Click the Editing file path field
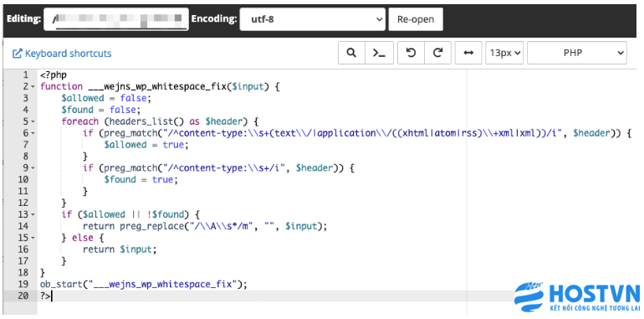644x319 pixels. pos(116,19)
